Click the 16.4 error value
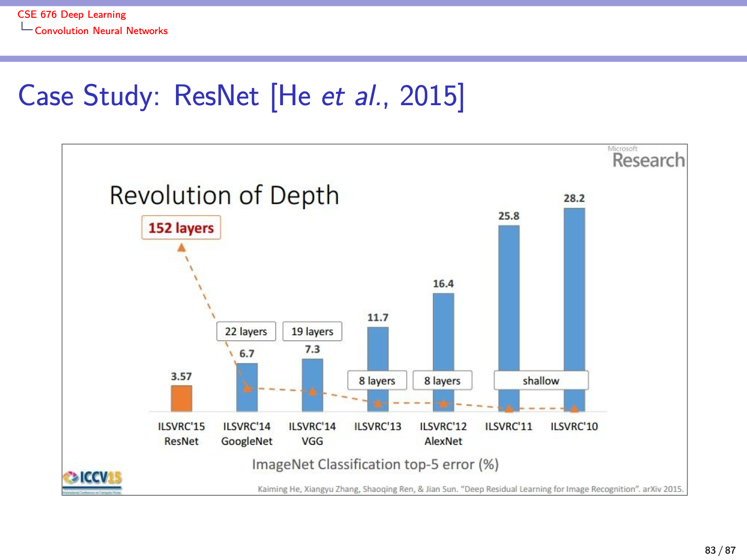 (x=443, y=284)
